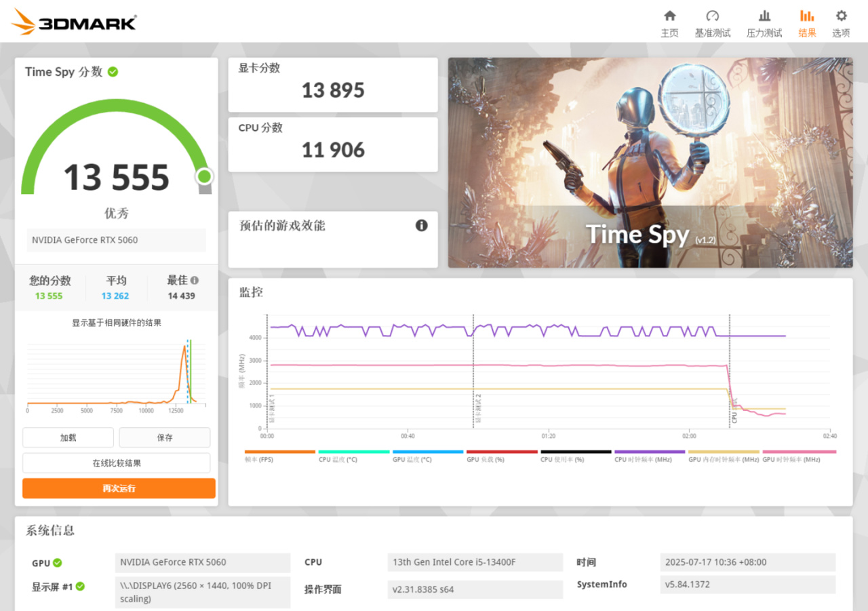
Task: Open the 基准测试 benchmarks section
Action: point(713,24)
